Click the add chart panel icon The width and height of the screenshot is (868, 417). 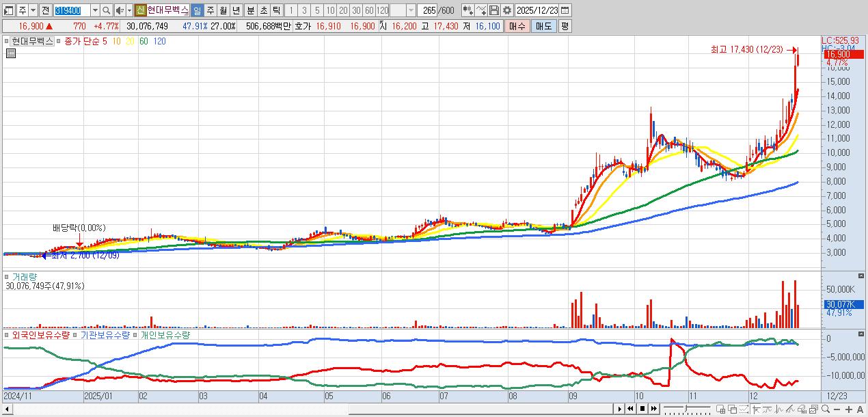720,409
